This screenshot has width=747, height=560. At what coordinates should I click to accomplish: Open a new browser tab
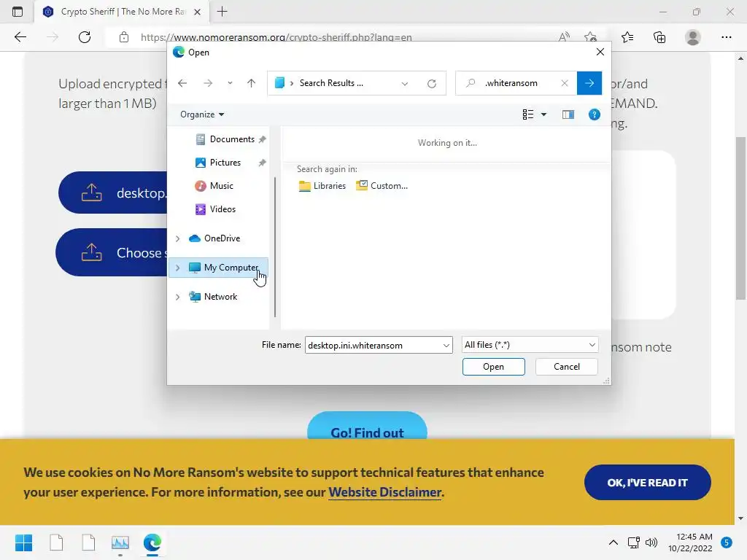(222, 12)
